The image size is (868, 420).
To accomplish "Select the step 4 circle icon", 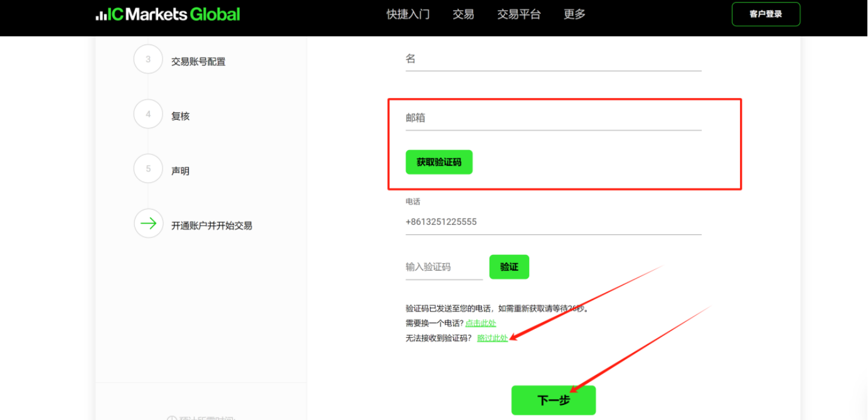I will tap(148, 114).
